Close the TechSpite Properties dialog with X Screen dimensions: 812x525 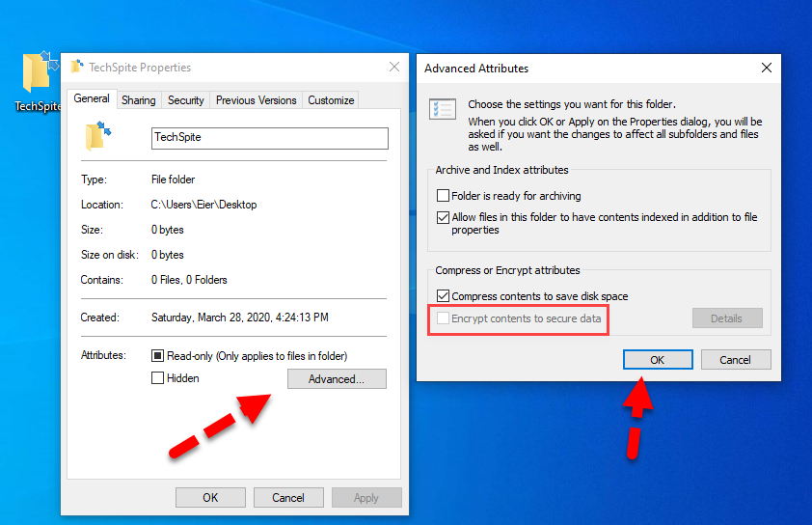[x=394, y=68]
